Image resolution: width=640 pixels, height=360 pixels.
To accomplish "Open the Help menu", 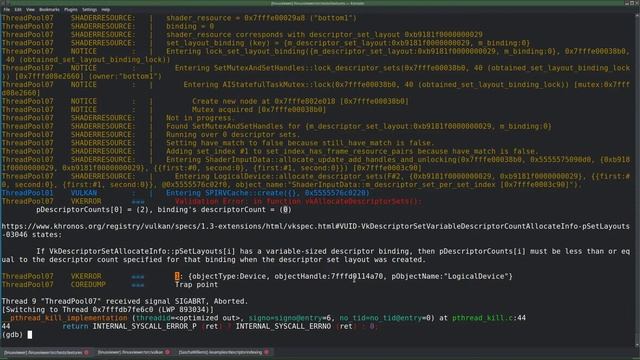I will [x=106, y=9].
